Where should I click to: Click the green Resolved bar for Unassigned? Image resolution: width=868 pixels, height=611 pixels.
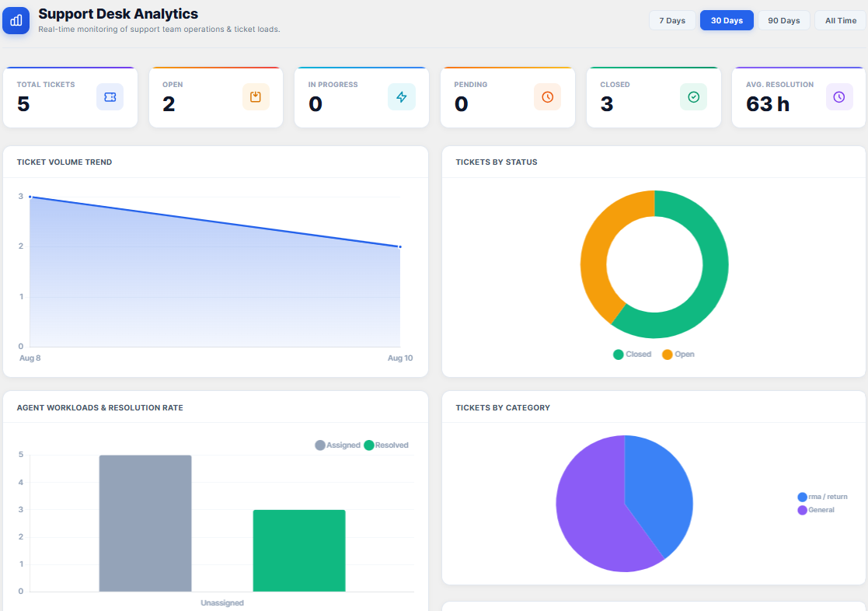pyautogui.click(x=299, y=550)
